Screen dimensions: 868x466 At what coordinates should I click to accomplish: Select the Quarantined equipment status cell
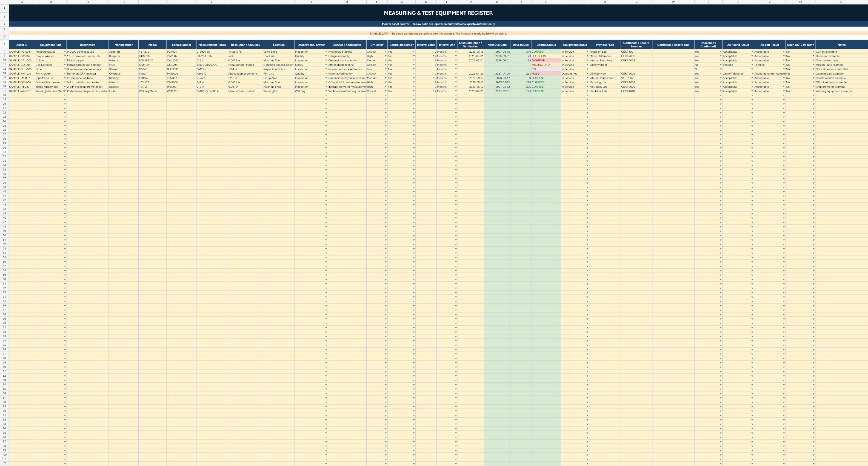pyautogui.click(x=575, y=74)
